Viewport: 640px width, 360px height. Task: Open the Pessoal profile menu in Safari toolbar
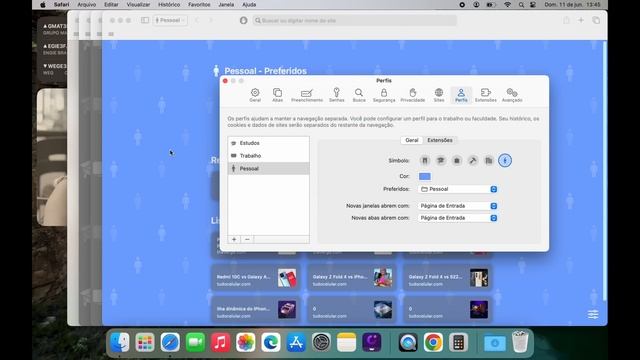pos(170,20)
